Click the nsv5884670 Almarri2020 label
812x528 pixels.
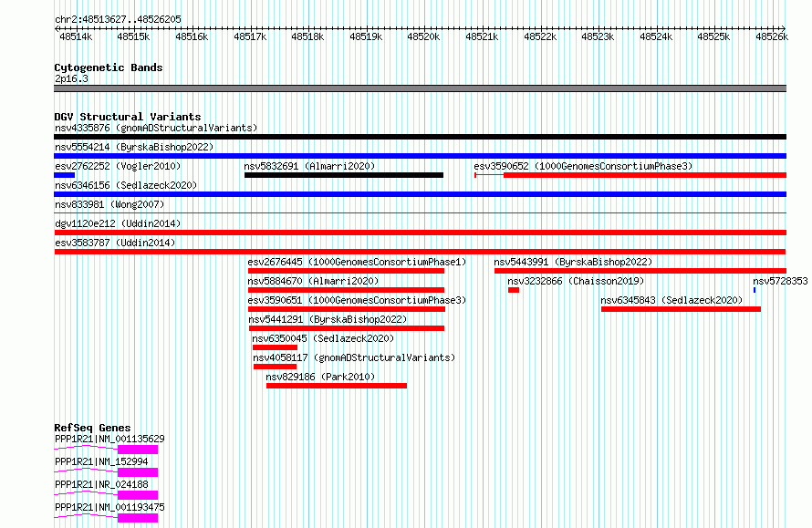point(313,281)
